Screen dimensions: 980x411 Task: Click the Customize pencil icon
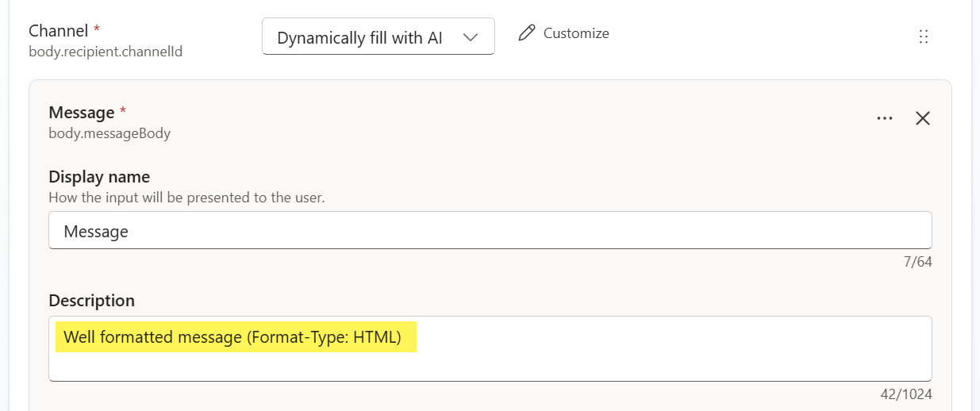click(x=526, y=33)
